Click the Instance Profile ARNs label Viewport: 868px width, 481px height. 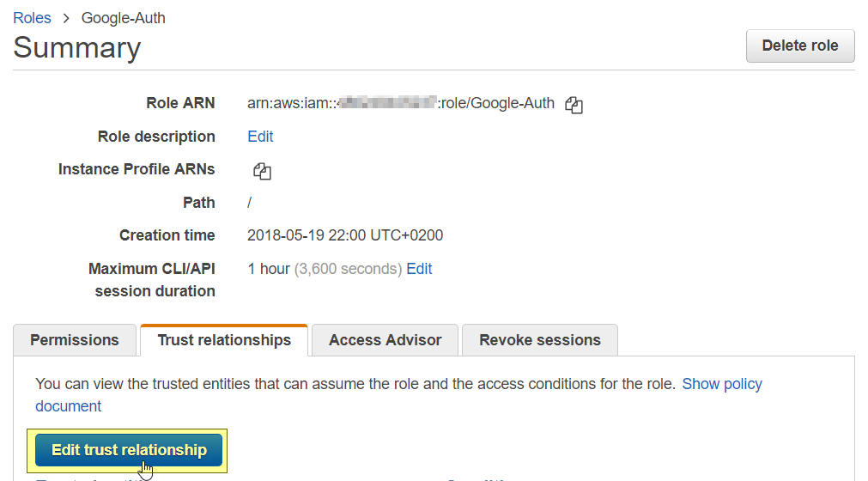pos(137,169)
